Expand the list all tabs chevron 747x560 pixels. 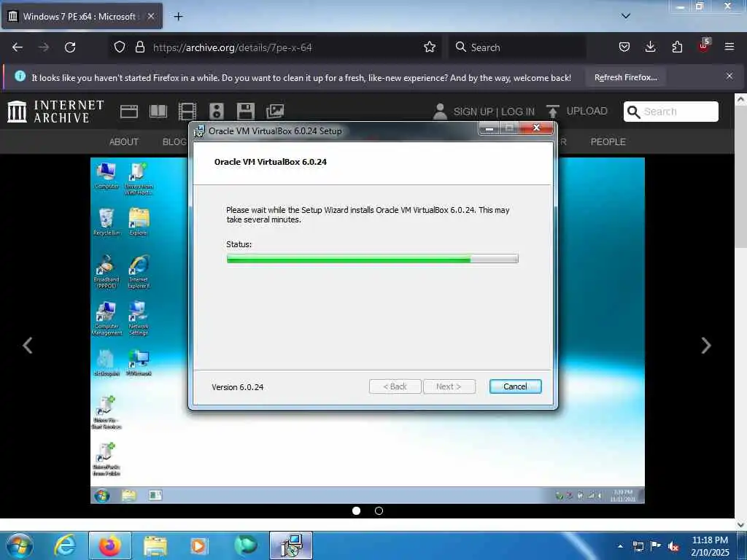[x=626, y=16]
